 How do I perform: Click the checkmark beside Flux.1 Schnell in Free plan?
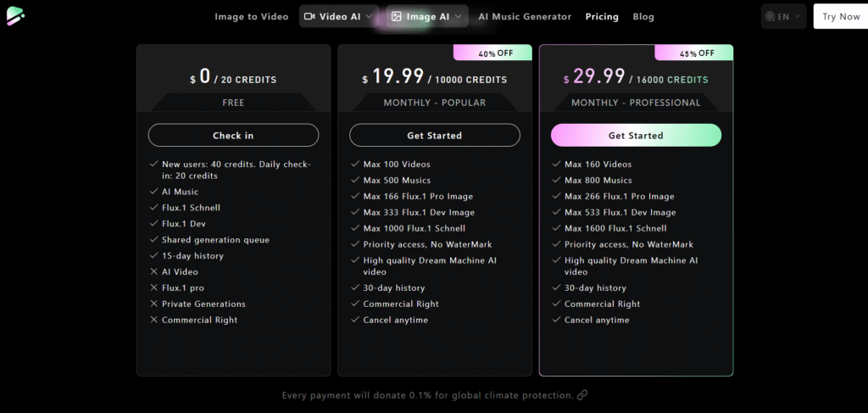click(x=154, y=208)
